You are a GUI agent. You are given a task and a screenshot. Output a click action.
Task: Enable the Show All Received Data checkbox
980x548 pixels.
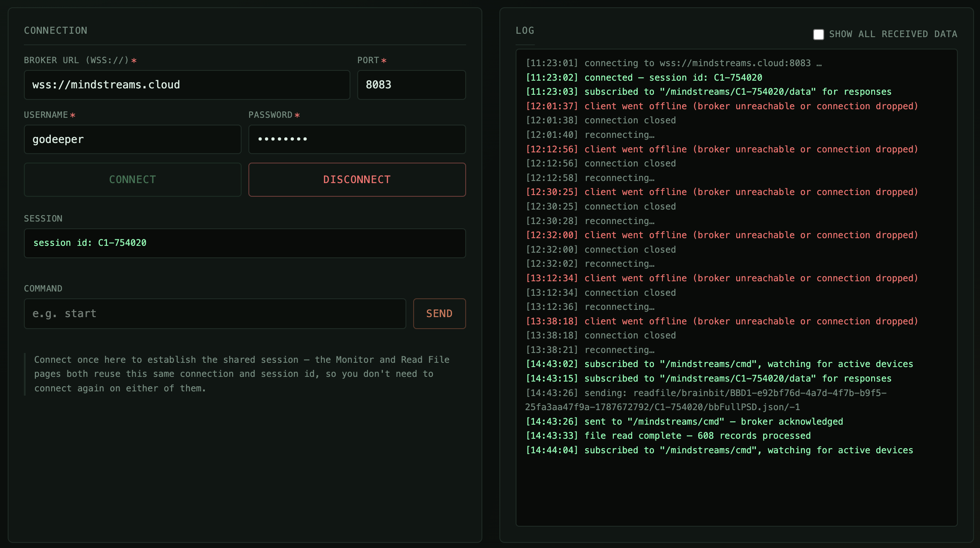point(818,35)
